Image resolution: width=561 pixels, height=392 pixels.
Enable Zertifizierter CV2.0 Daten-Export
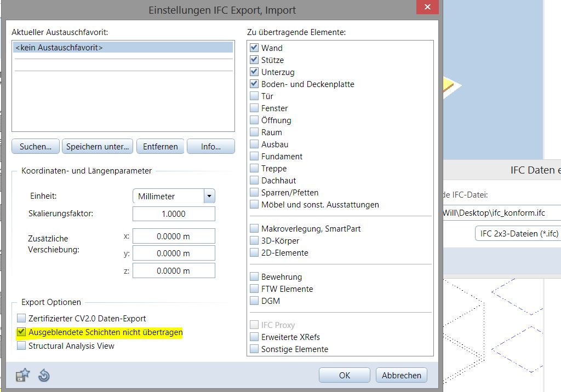[22, 319]
